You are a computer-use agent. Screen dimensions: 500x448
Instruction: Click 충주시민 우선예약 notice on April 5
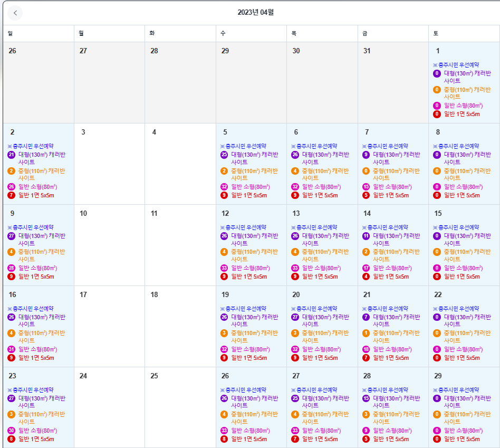[x=243, y=146]
